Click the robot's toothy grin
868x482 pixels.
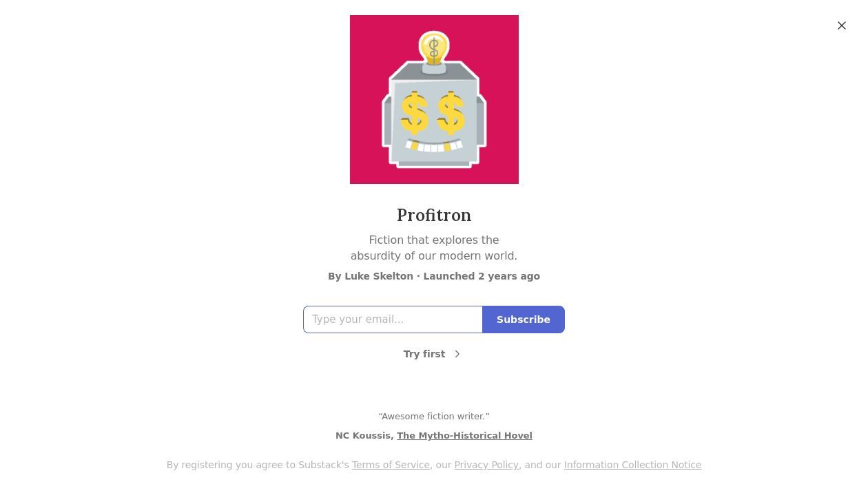coord(433,146)
